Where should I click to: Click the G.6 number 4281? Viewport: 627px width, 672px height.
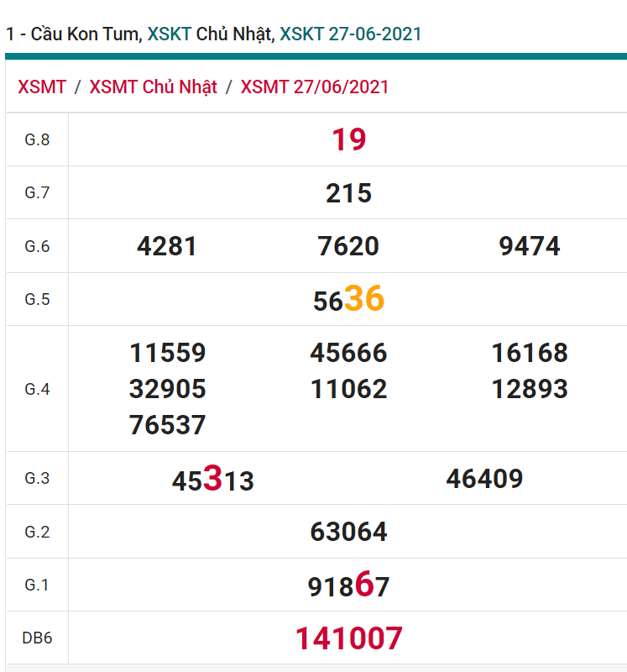(167, 246)
